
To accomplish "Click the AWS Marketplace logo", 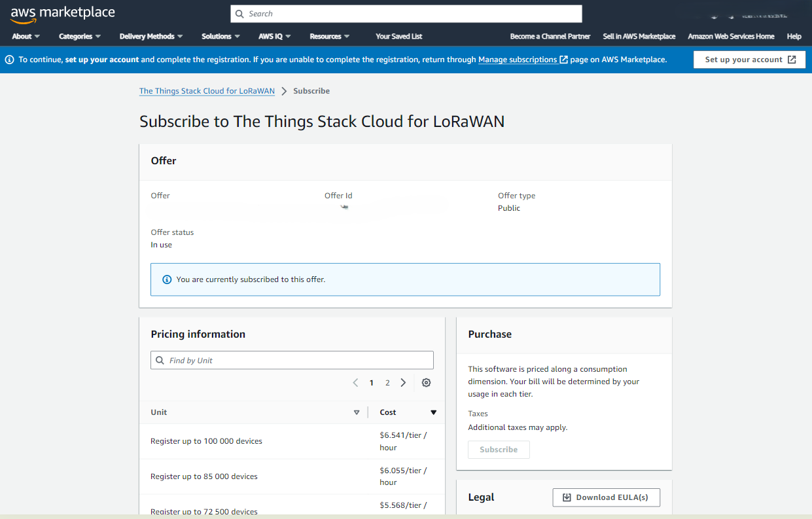I will [x=63, y=14].
